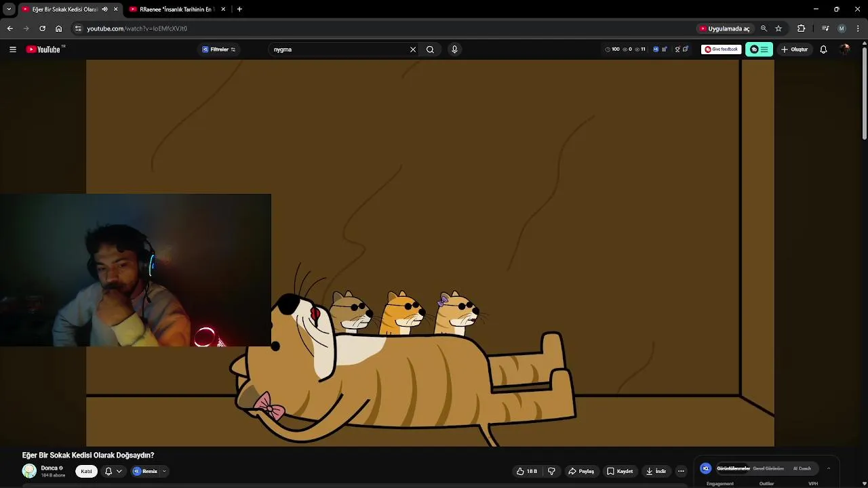Go back with browser back arrow
868x488 pixels.
click(x=9, y=28)
